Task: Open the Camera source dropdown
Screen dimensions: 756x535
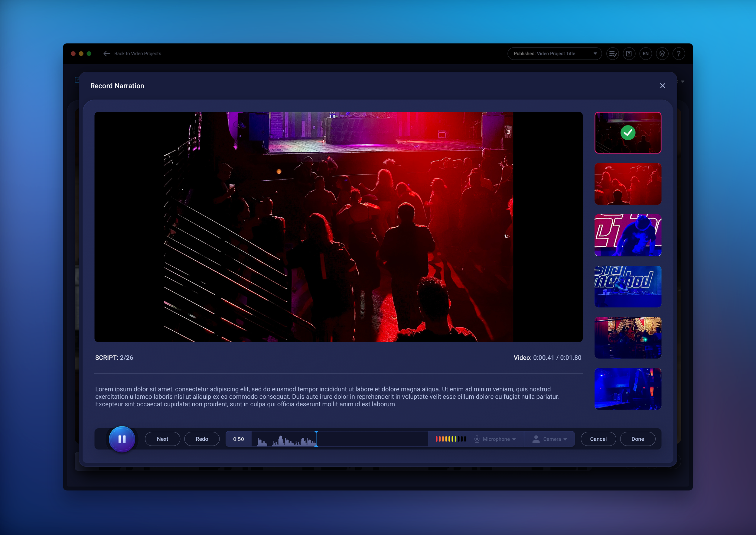Action: (556, 439)
